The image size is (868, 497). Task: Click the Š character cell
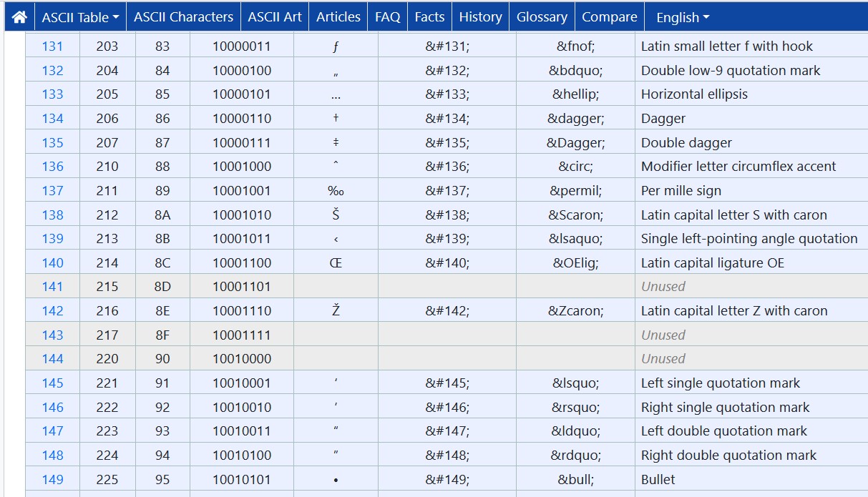click(336, 215)
